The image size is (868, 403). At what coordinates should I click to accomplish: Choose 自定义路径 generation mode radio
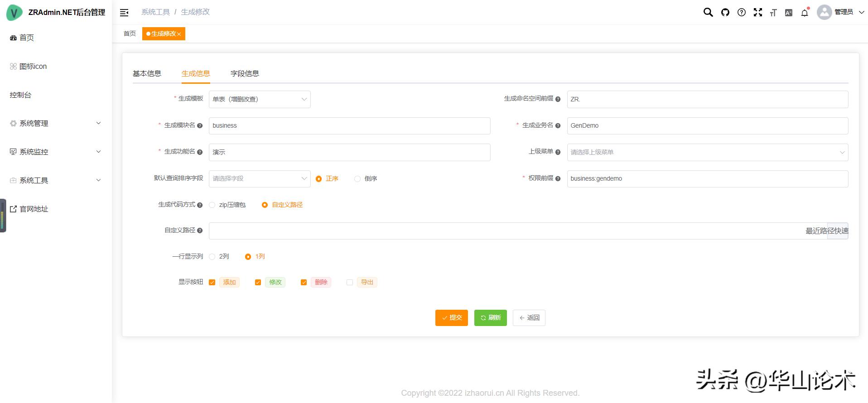pos(265,205)
